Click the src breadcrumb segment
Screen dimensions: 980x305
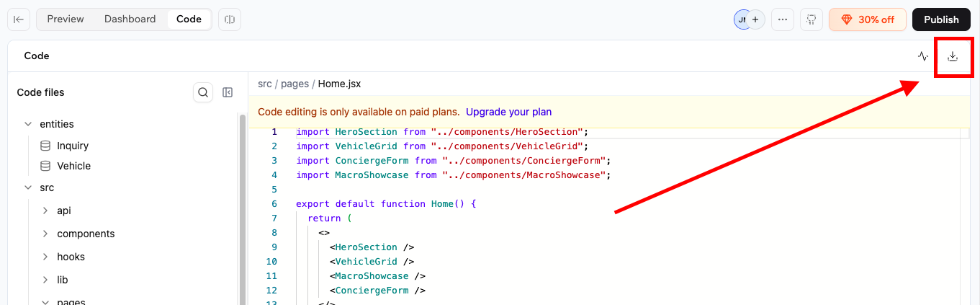coord(265,84)
